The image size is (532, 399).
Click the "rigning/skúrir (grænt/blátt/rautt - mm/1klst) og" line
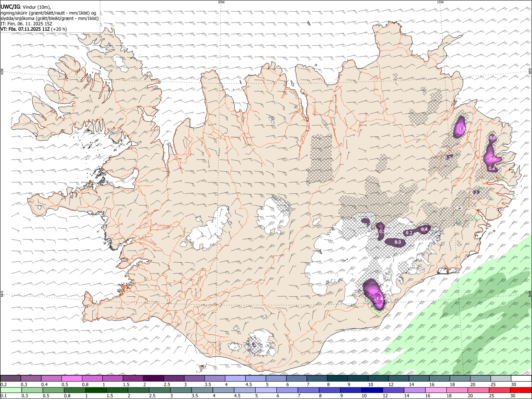(48, 12)
